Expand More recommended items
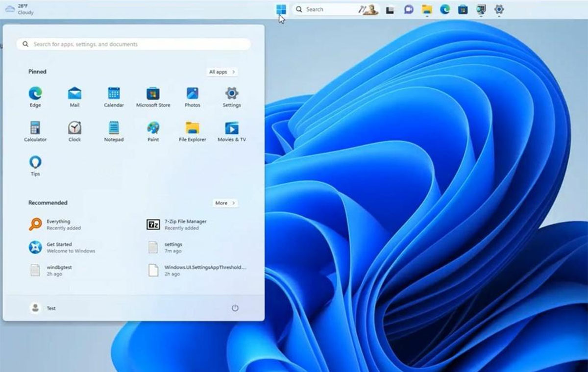Image resolution: width=588 pixels, height=372 pixels. pos(225,203)
